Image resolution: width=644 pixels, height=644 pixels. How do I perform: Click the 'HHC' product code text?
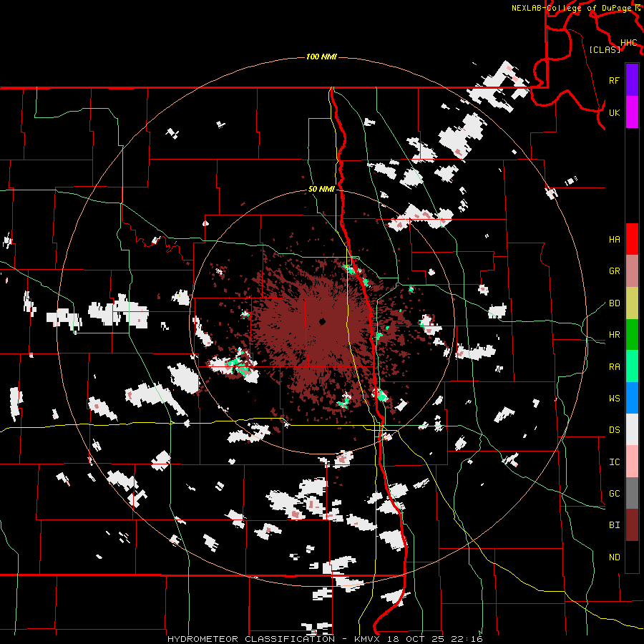click(x=628, y=42)
